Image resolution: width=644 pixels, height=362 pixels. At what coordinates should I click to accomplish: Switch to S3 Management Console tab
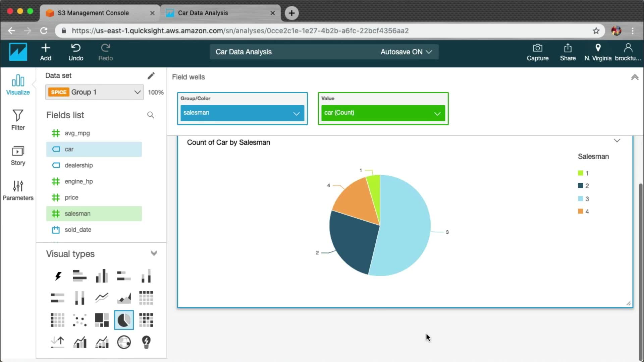click(x=93, y=13)
